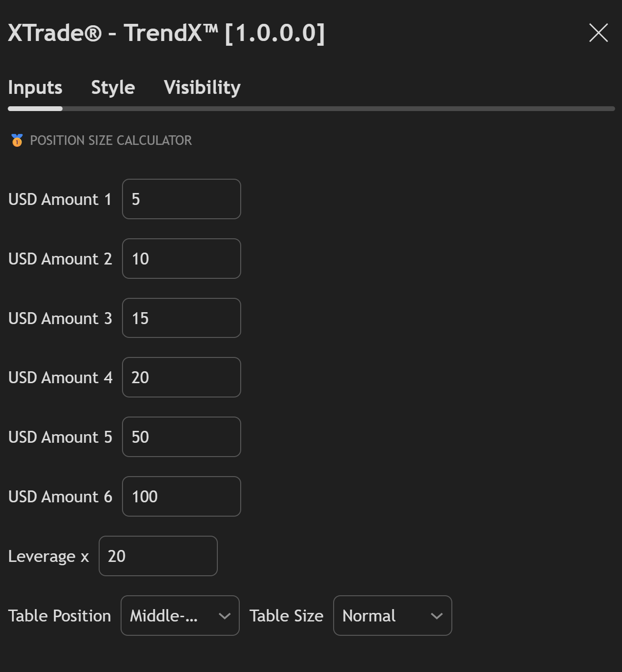Click the dialog title XTrade - TrendX
The image size is (622, 672).
(x=166, y=33)
